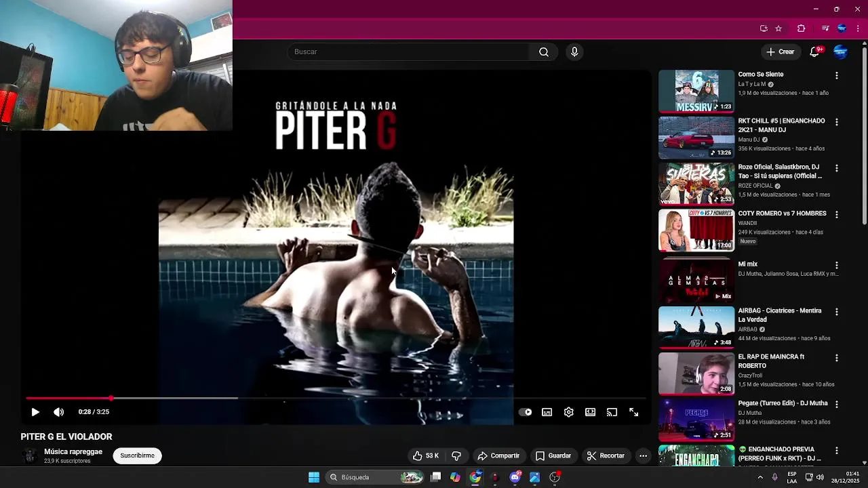Open Chrome media controls icon
Viewport: 868px width, 488px height.
[x=825, y=28]
